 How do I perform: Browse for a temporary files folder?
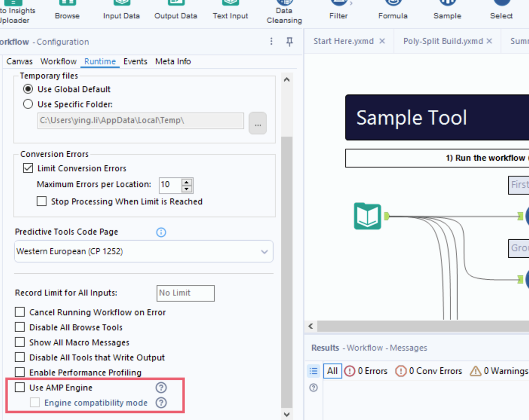(x=257, y=123)
